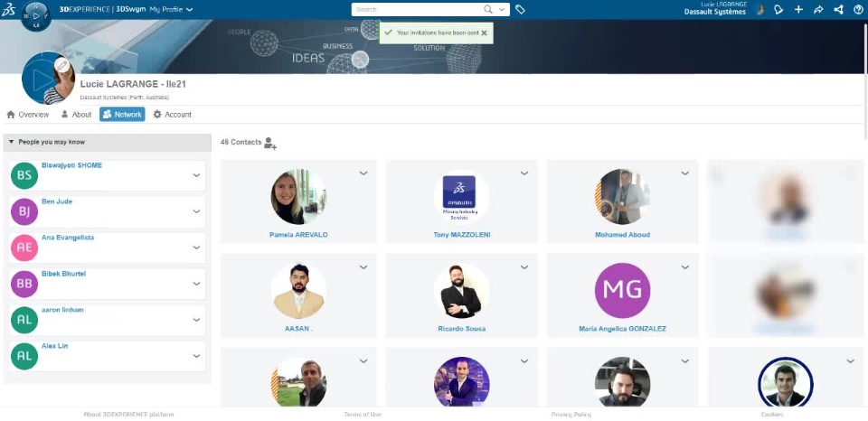Screen dimensions: 868x421
Task: Open the Tony MAZZOLENI card menu chevron
Action: [x=524, y=173]
